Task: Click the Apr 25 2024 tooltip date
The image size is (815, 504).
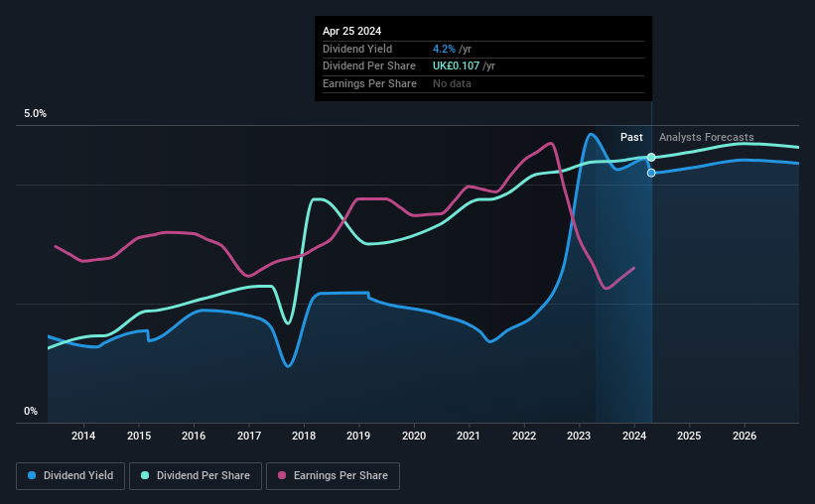Action: (x=351, y=31)
